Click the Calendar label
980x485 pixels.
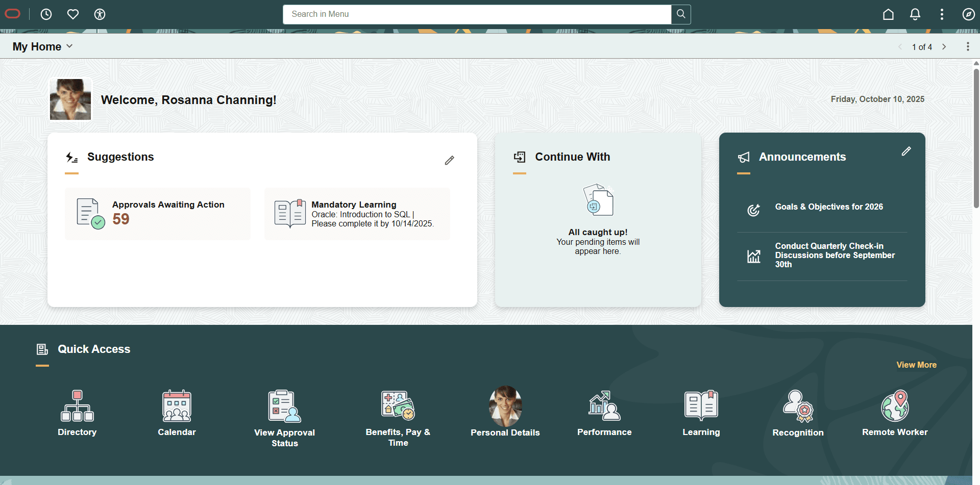[177, 432]
